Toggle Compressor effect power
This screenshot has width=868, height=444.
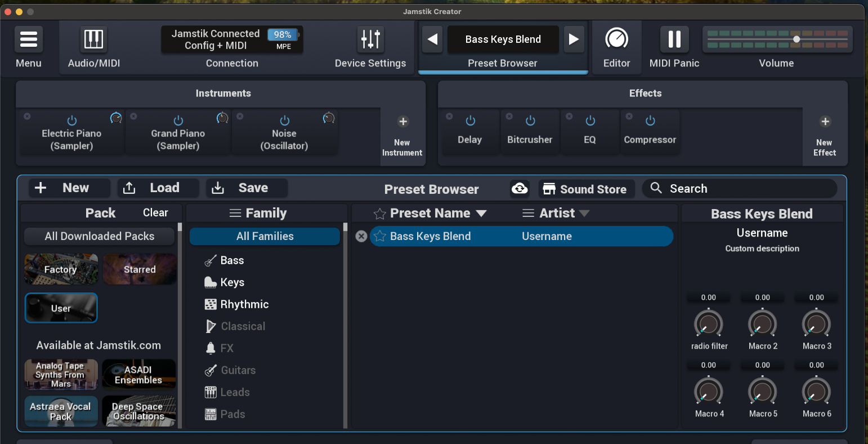coord(650,121)
